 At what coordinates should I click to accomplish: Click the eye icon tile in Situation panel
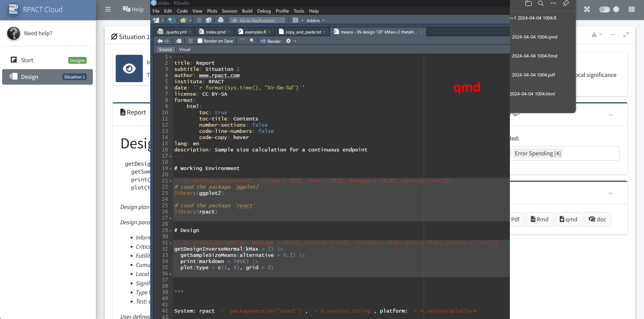click(129, 68)
